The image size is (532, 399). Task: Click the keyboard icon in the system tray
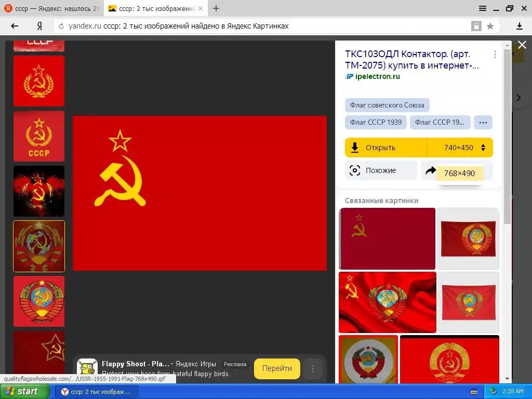click(474, 392)
